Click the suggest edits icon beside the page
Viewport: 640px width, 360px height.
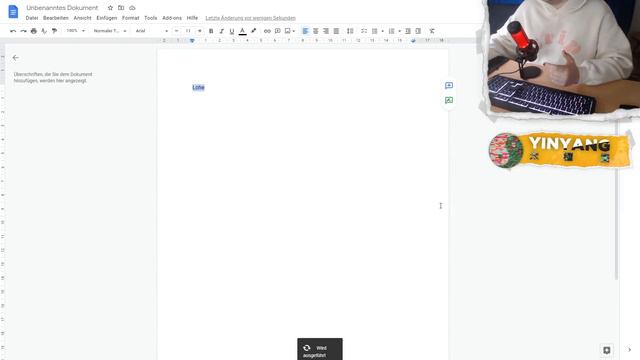pos(449,100)
